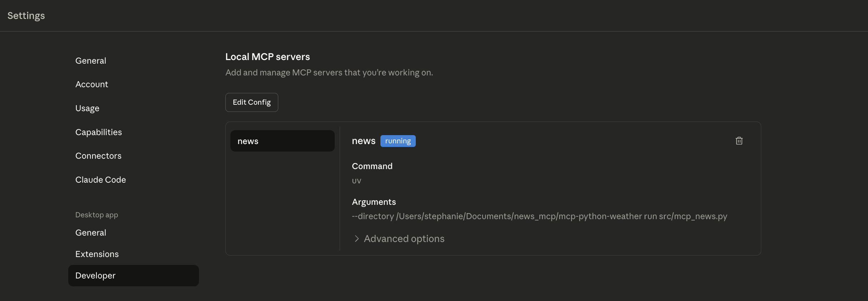The height and width of the screenshot is (301, 868).
Task: Delete the news server with trash icon
Action: tap(739, 141)
